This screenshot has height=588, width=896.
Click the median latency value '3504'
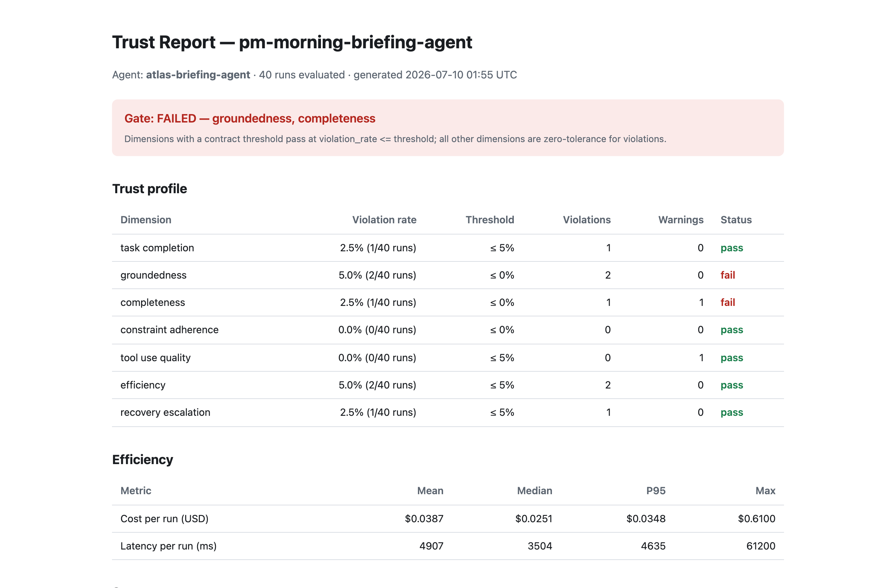click(x=539, y=546)
